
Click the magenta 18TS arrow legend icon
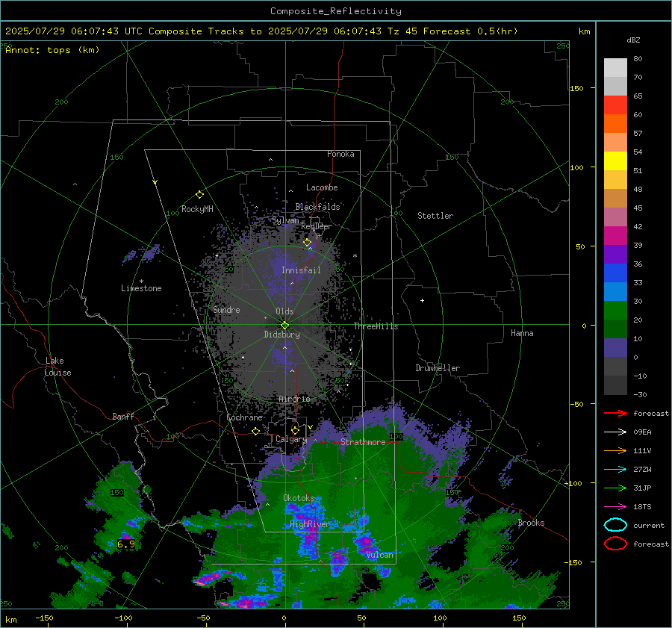click(x=615, y=507)
